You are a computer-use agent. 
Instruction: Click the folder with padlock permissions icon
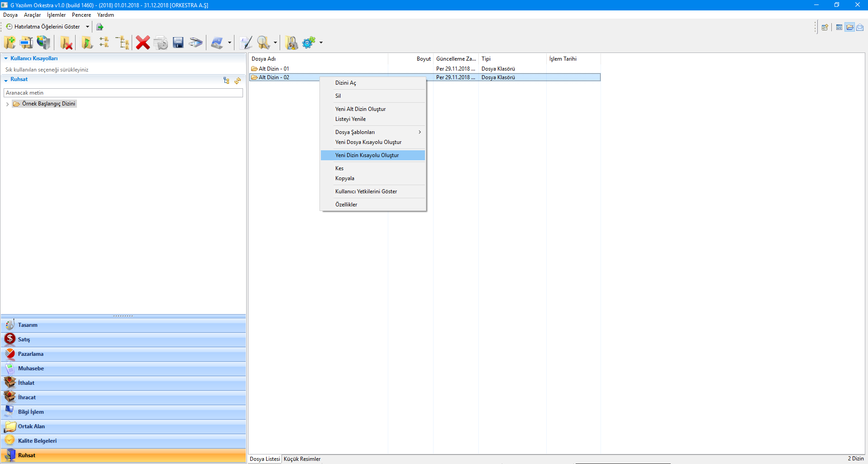coord(292,43)
